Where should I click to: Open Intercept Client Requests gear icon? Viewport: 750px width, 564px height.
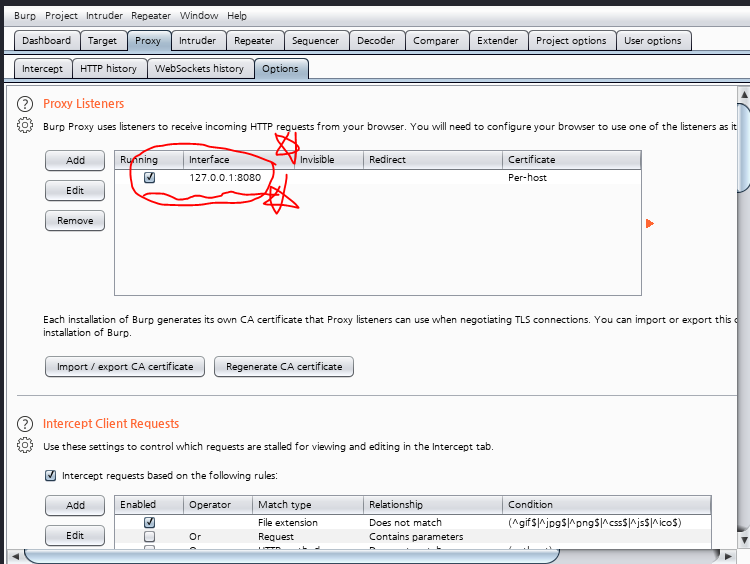coord(25,445)
